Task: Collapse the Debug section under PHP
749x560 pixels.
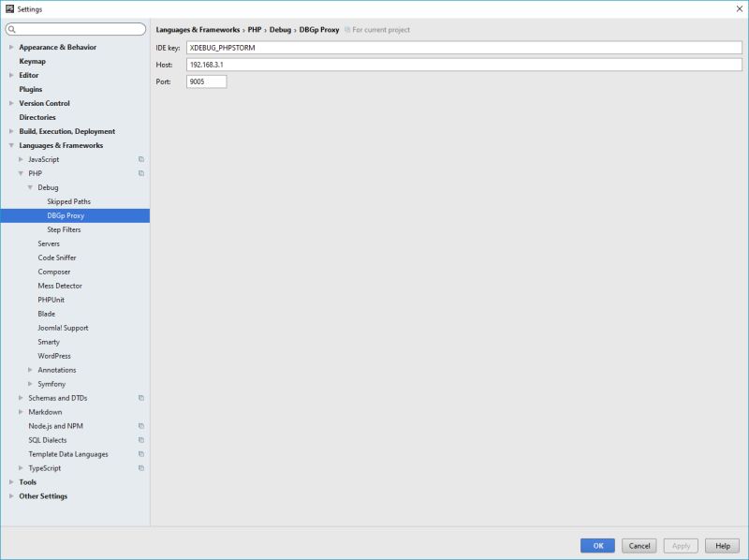Action: 28,187
